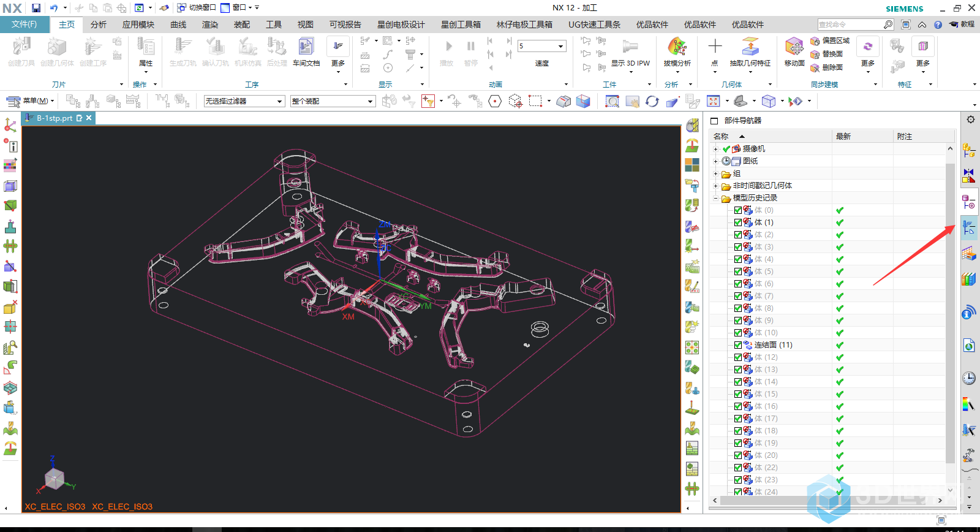Click the 替换面 replace face tool
The width and height of the screenshot is (980, 532).
coord(826,54)
